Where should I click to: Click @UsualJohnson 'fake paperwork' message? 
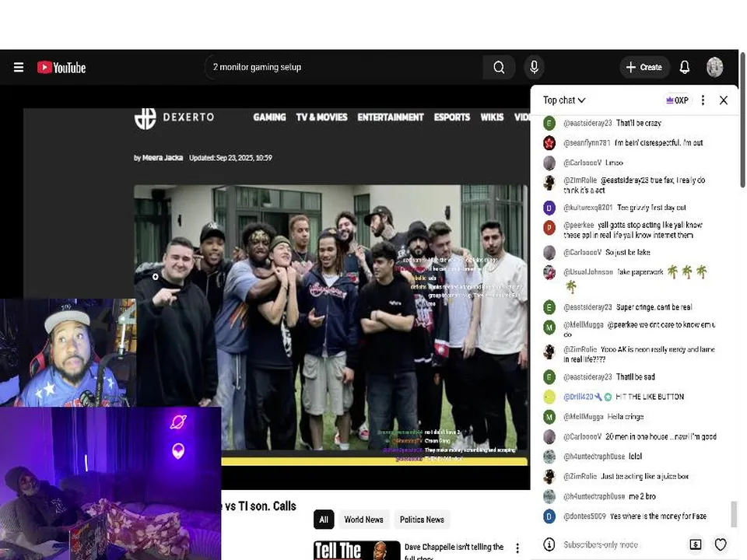[640, 272]
